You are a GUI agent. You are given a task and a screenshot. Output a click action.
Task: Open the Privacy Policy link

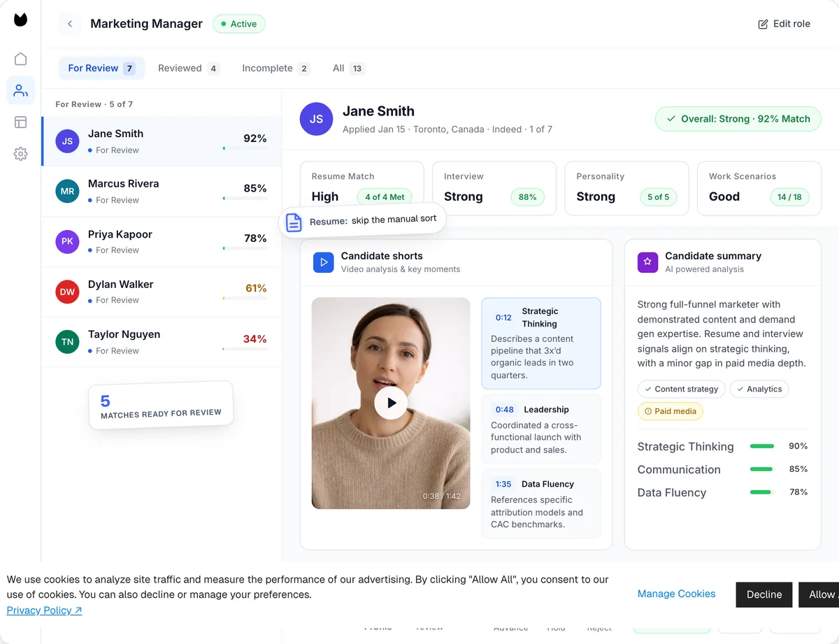(44, 610)
